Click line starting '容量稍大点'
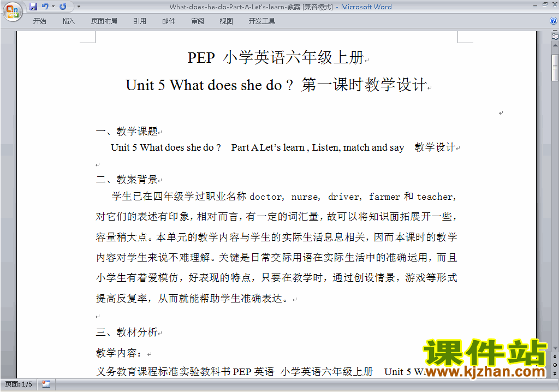 click(x=276, y=237)
